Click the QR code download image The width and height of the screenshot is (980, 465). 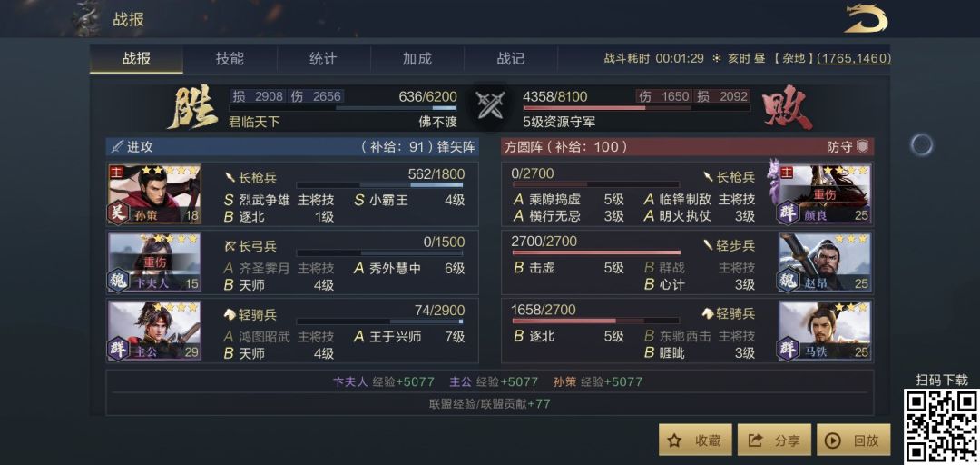pos(941,426)
